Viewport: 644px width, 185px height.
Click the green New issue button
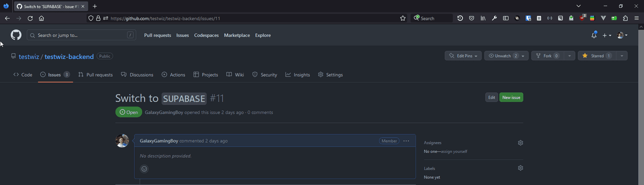[511, 98]
